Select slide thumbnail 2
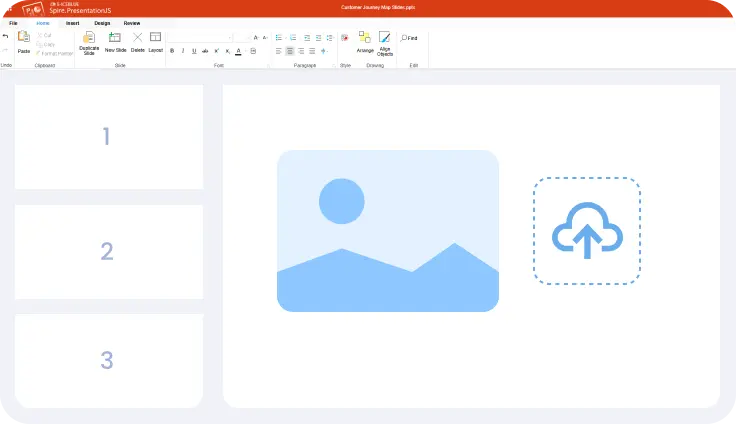The height and width of the screenshot is (424, 736). (x=108, y=252)
